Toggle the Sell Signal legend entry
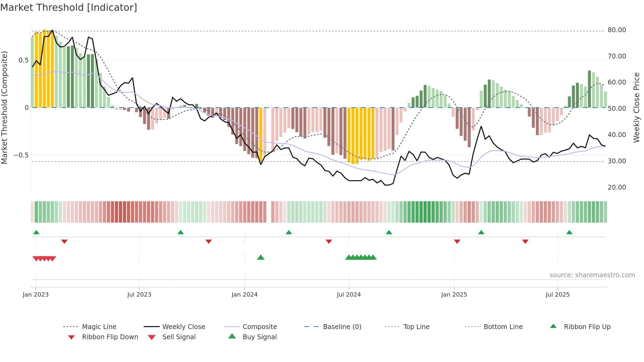The height and width of the screenshot is (362, 644). 172,337
